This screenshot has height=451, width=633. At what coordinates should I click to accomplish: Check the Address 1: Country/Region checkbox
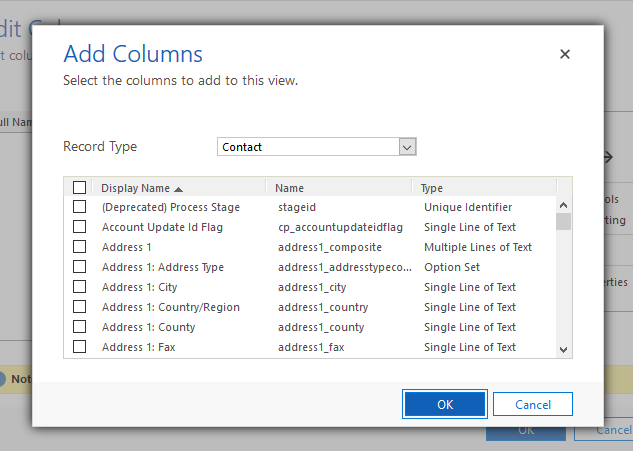click(80, 306)
